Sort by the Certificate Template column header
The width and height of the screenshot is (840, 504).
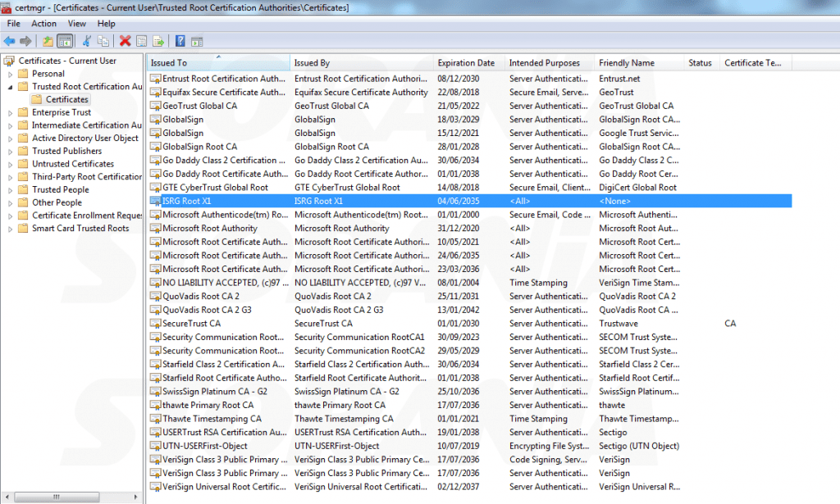click(756, 62)
